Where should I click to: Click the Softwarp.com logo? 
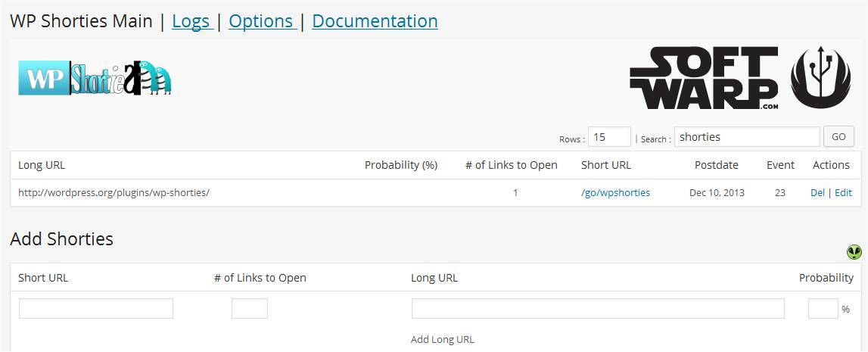703,79
